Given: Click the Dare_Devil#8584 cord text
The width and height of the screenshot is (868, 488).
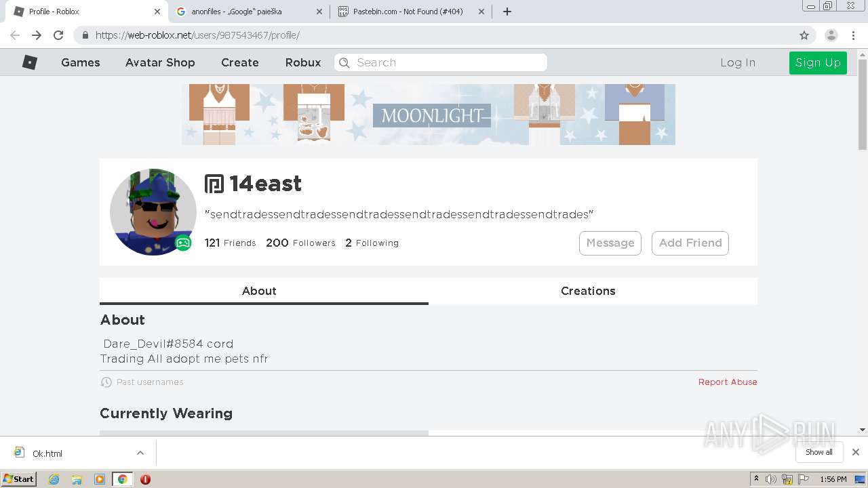Looking at the screenshot, I should coord(168,344).
